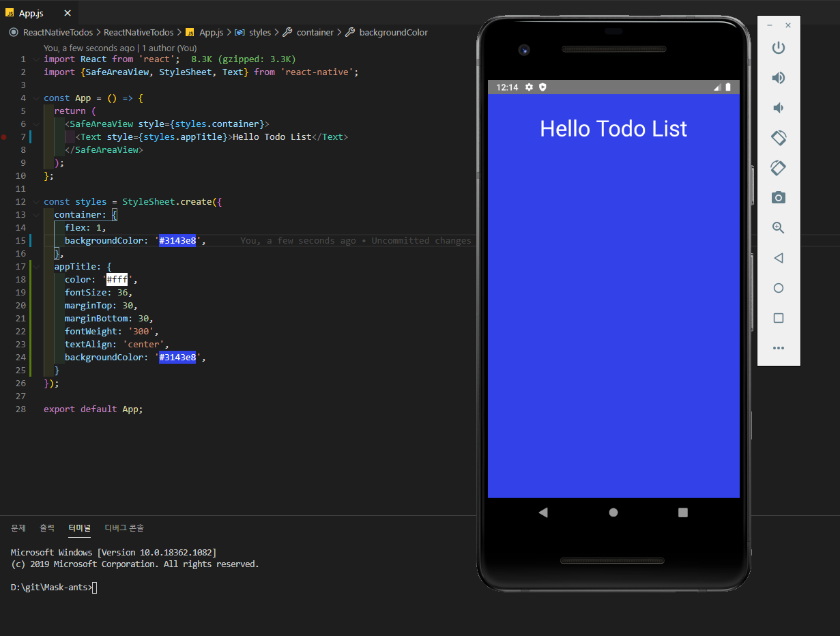Click backgroundColor in the breadcrumb trail
The width and height of the screenshot is (840, 636).
click(394, 32)
